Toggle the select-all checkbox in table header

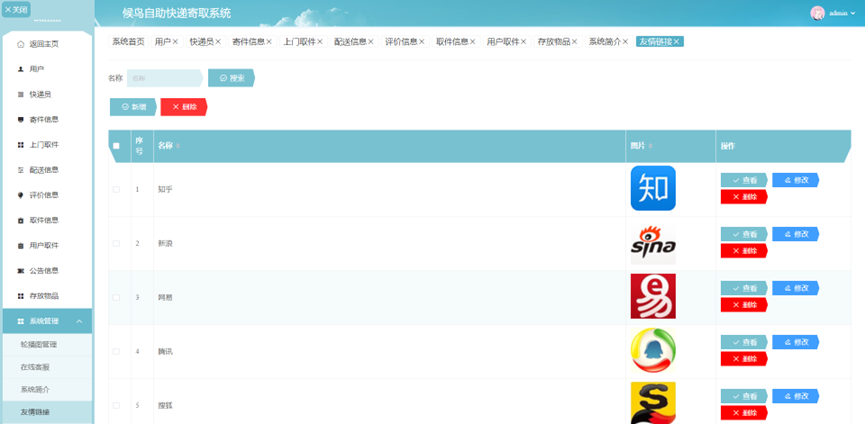click(116, 146)
